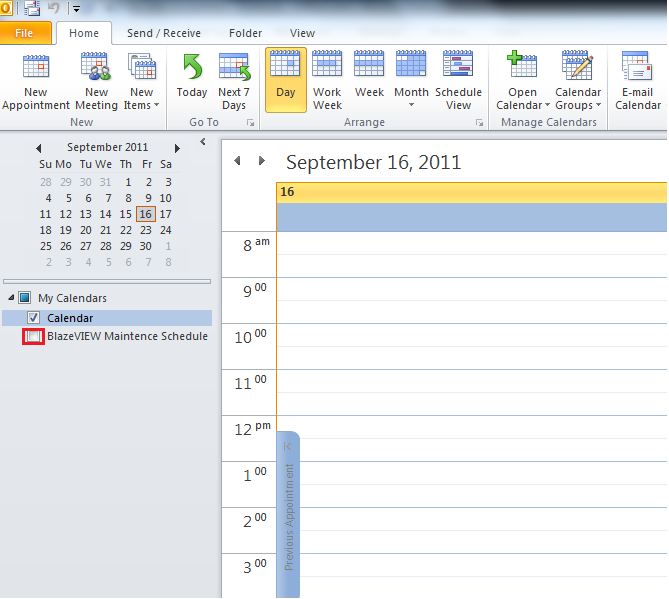
Task: Click E-mail Calendar button
Action: (638, 81)
